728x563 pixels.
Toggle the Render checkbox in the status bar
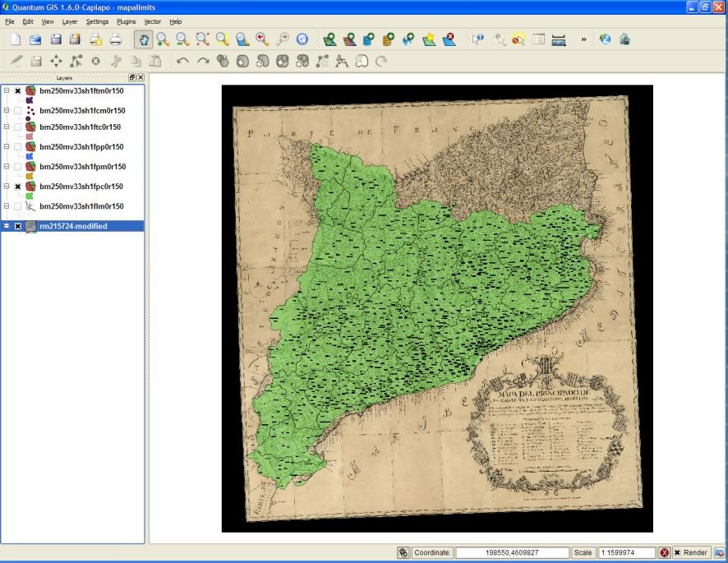[677, 552]
